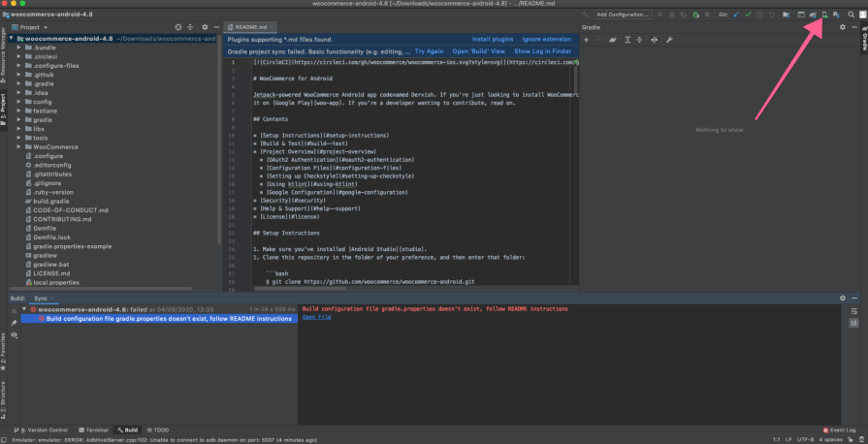Click the Open File link
Screen dimensions: 868x444
tap(316, 317)
